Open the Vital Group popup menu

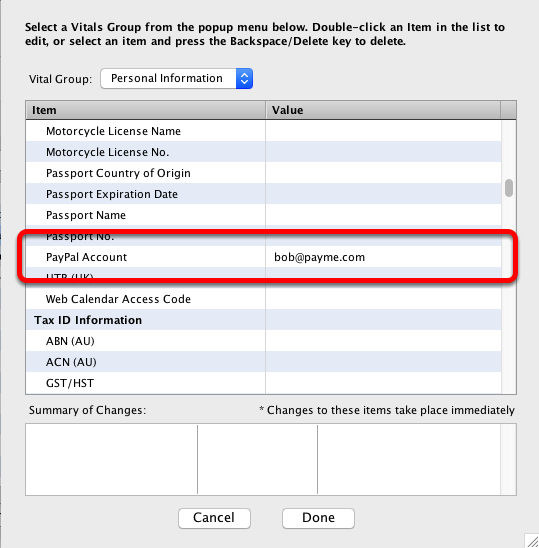coord(177,78)
